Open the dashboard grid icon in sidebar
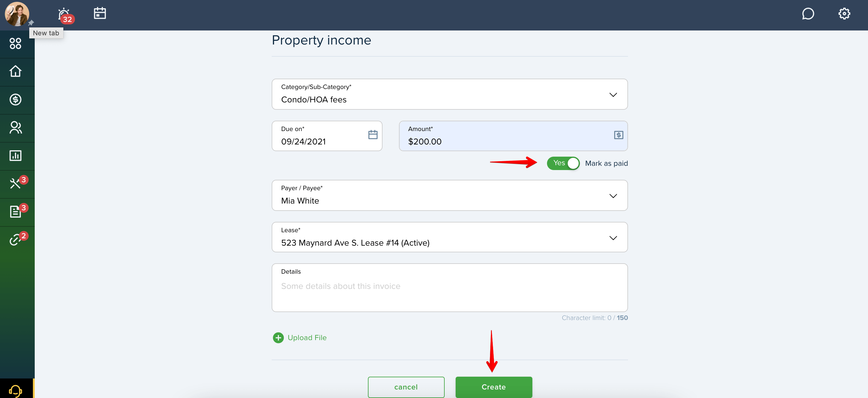Image resolution: width=868 pixels, height=398 pixels. click(x=16, y=44)
